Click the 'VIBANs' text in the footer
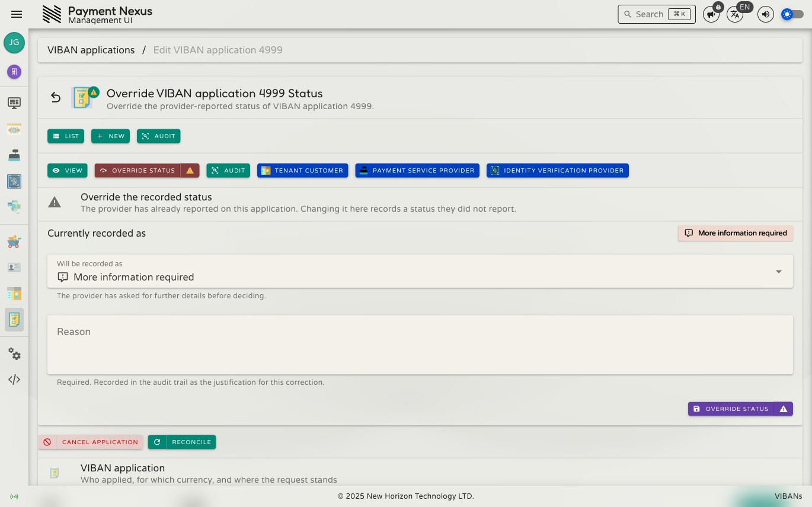Viewport: 812px width, 507px height. pos(788,496)
